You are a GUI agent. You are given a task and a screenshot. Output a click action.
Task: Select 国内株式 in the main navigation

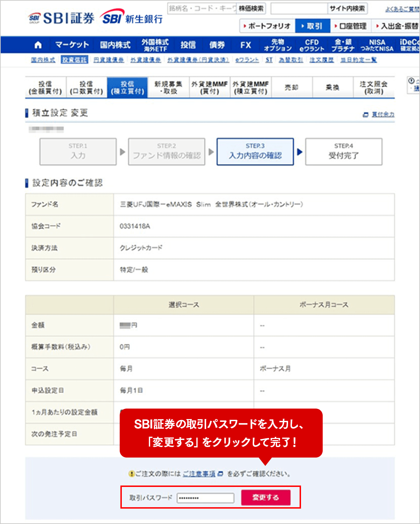115,45
